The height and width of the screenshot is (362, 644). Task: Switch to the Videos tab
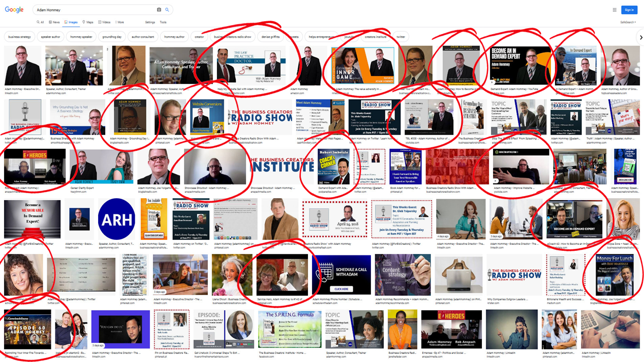[x=105, y=22]
